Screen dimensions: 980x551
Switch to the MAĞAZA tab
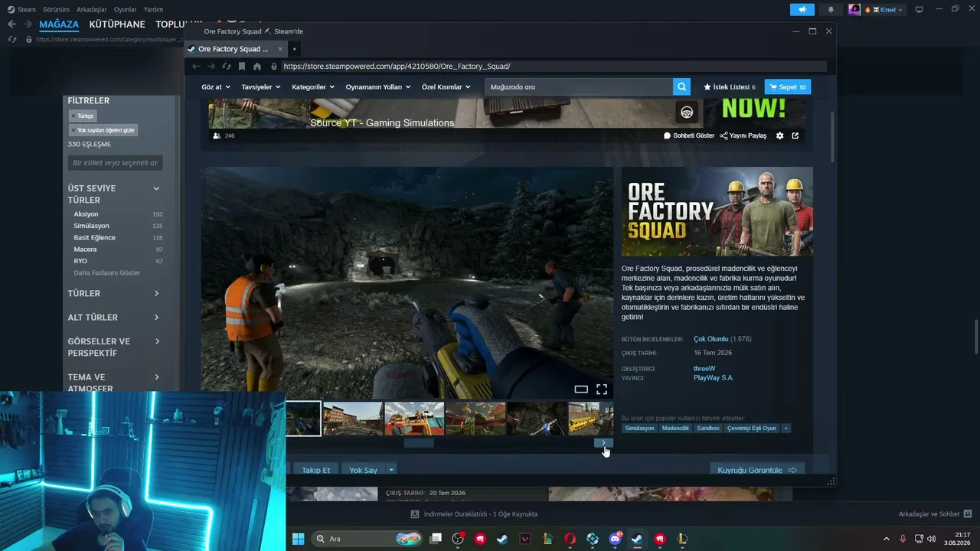click(59, 24)
